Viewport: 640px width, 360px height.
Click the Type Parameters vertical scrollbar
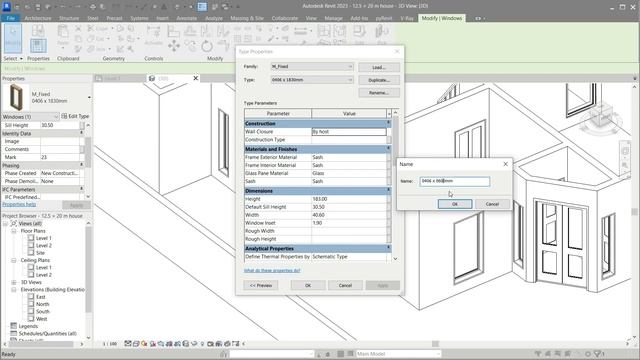tap(395, 186)
